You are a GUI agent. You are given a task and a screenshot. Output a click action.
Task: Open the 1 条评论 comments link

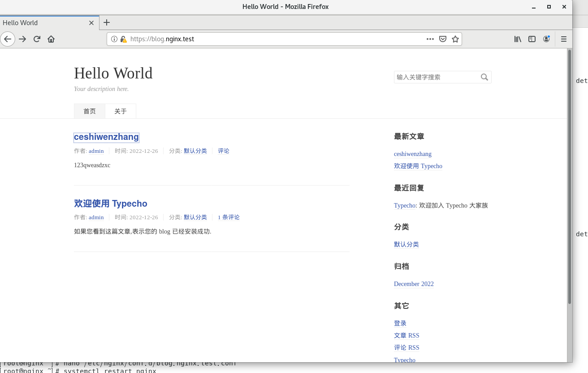click(x=229, y=217)
